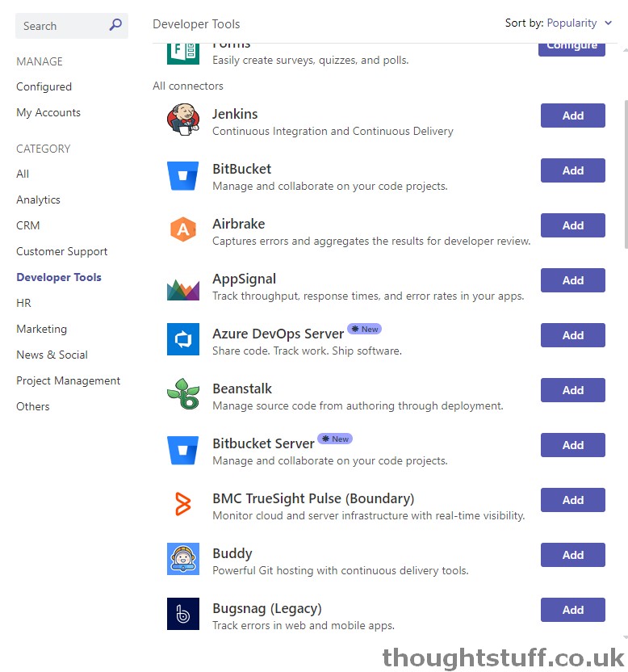628x672 pixels.
Task: Click the BitBucket bucket icon
Action: pyautogui.click(x=183, y=175)
